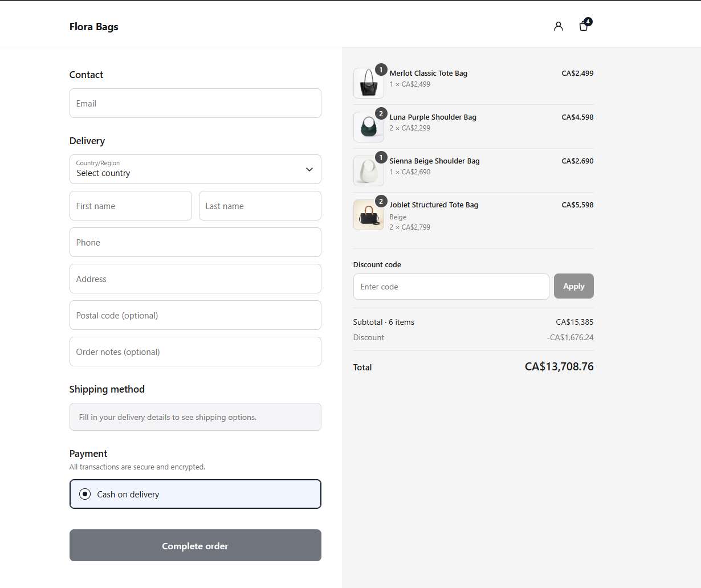Click the CA$4,598 line price
Screen dimensions: 701x588
577,117
